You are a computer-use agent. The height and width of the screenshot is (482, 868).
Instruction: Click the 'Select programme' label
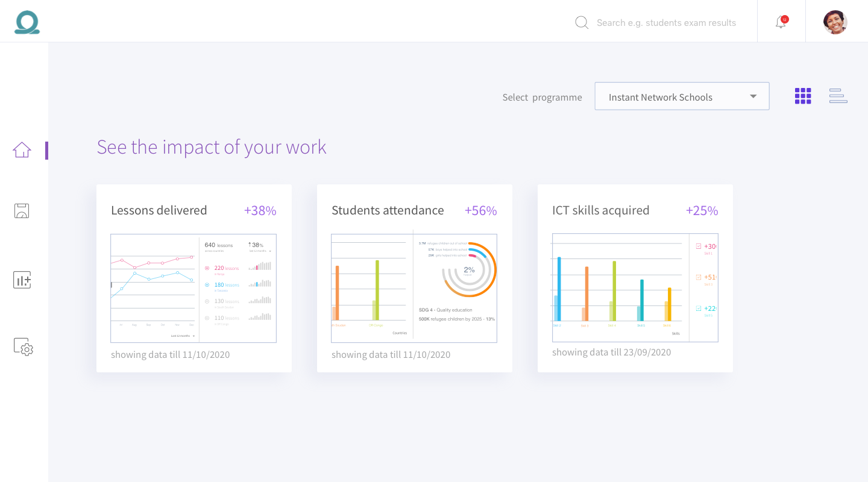542,97
